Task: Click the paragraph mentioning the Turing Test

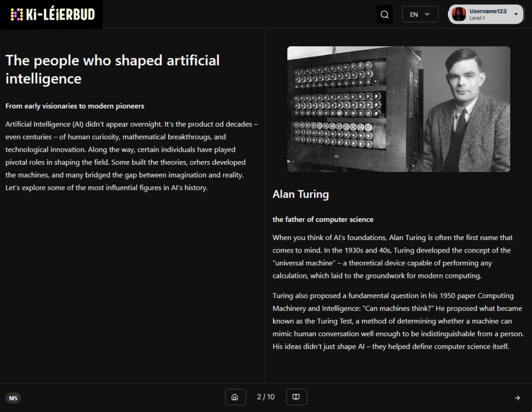Action: (x=398, y=321)
